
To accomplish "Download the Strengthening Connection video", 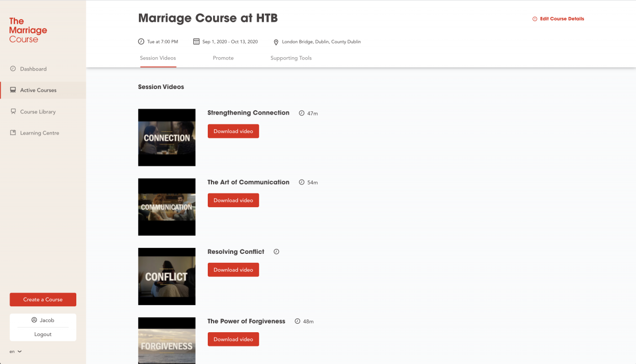I will click(233, 131).
